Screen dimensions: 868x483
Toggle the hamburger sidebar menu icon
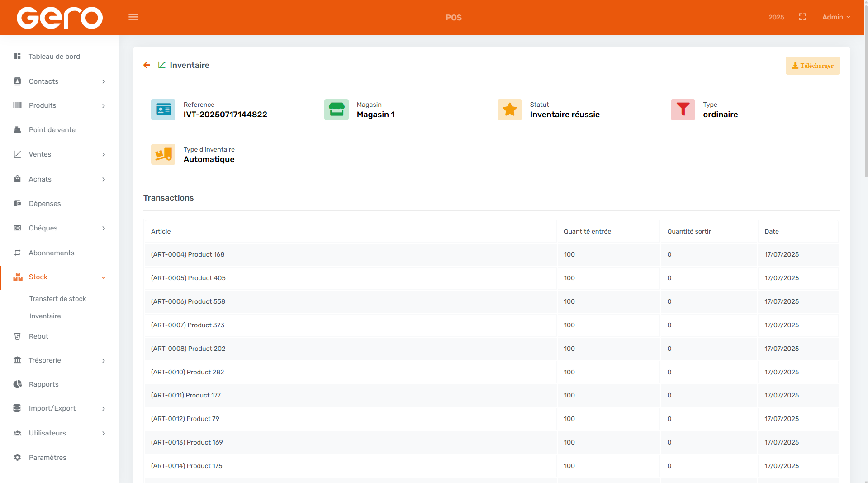(133, 17)
